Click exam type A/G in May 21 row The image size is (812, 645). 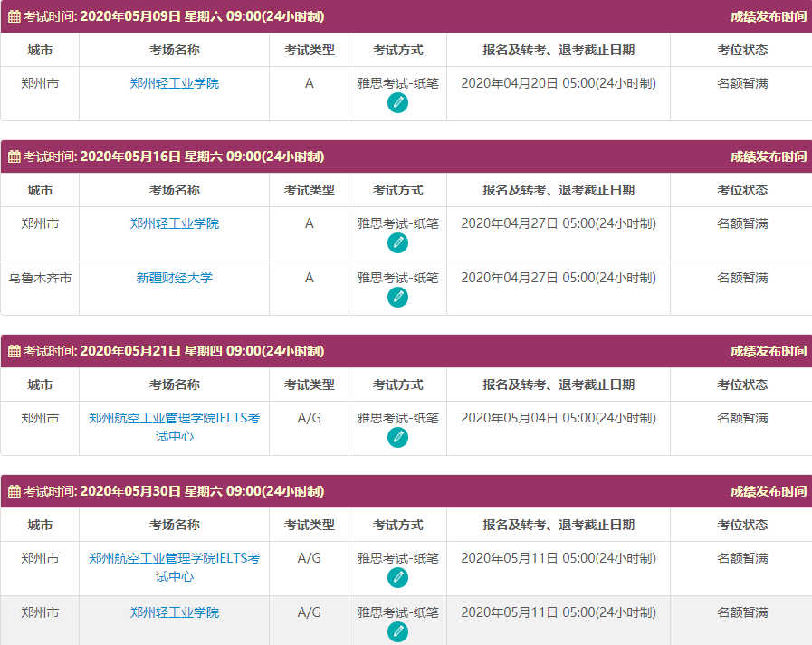pyautogui.click(x=310, y=418)
